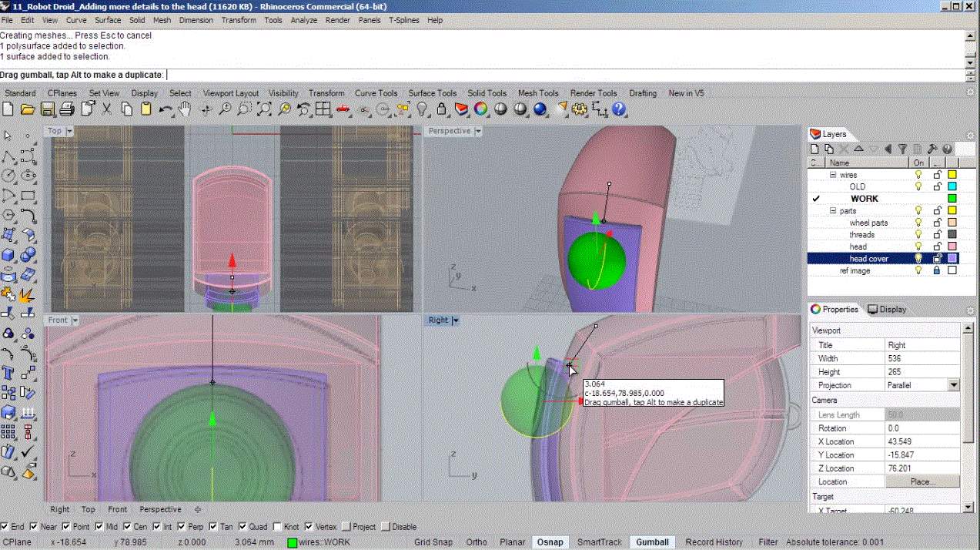Viewport: 980px width, 550px height.
Task: Click the Print icon
Action: coord(67,109)
